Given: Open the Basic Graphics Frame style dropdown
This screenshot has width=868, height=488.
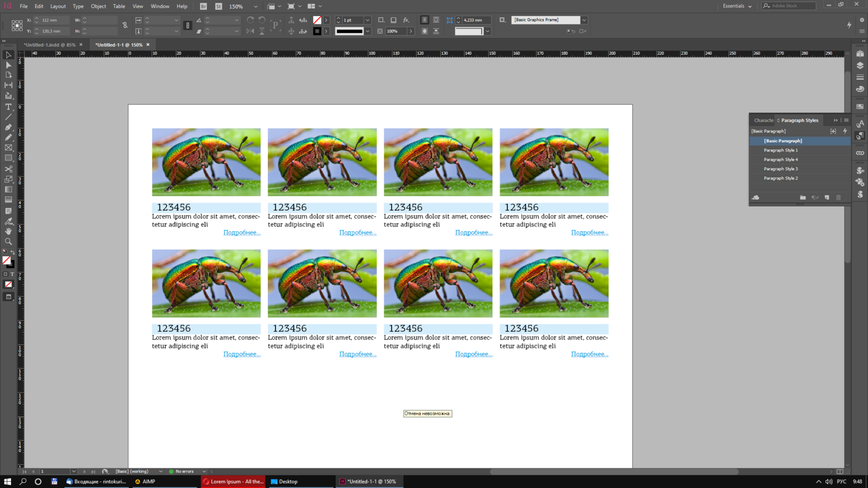Looking at the screenshot, I should pos(584,20).
